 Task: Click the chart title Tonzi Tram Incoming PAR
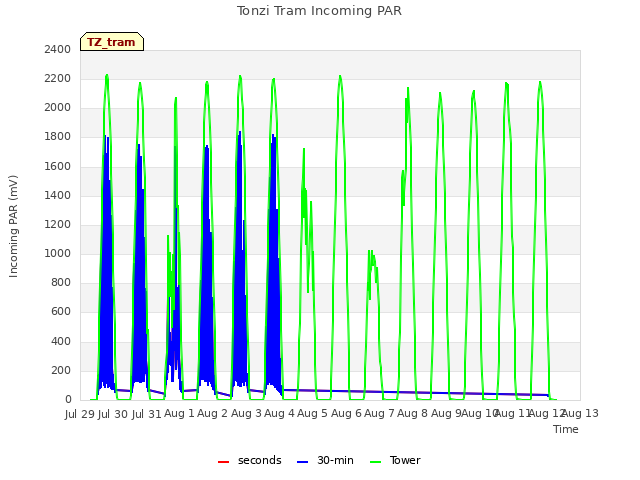[319, 11]
